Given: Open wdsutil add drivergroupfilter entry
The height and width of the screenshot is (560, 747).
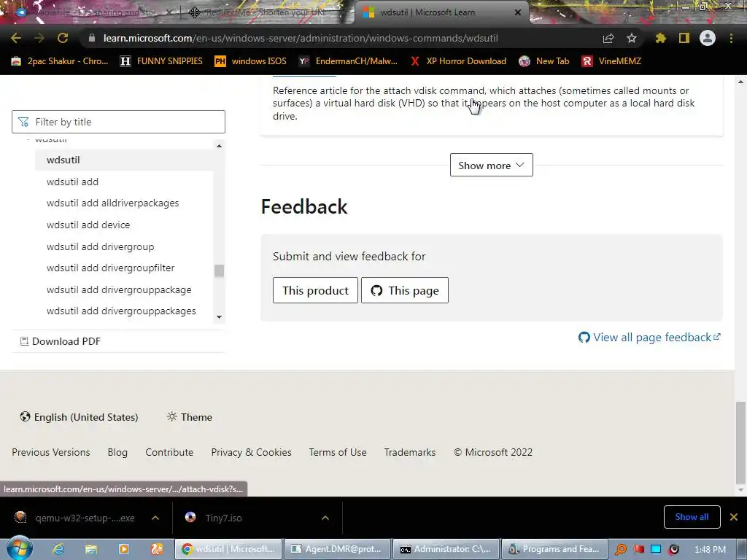Looking at the screenshot, I should [x=111, y=268].
